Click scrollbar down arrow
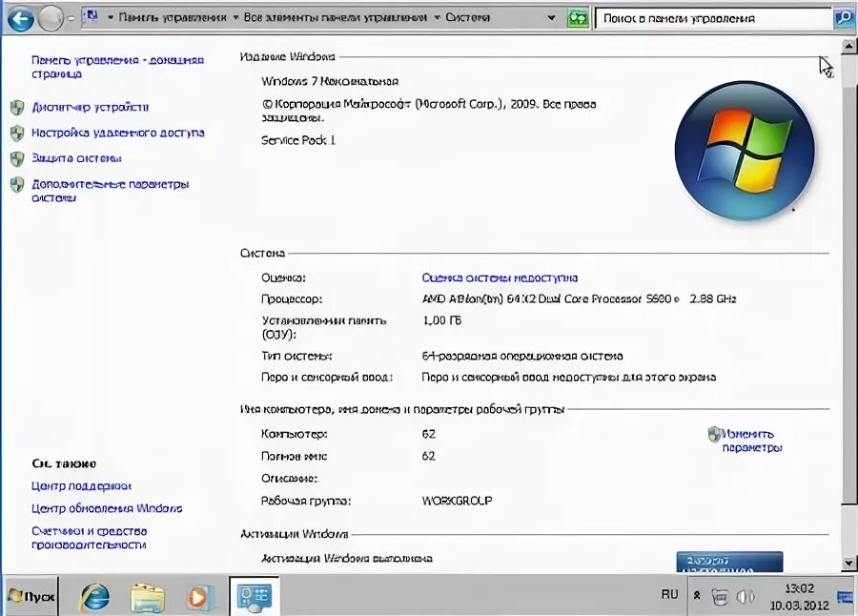The height and width of the screenshot is (616, 858). (848, 563)
